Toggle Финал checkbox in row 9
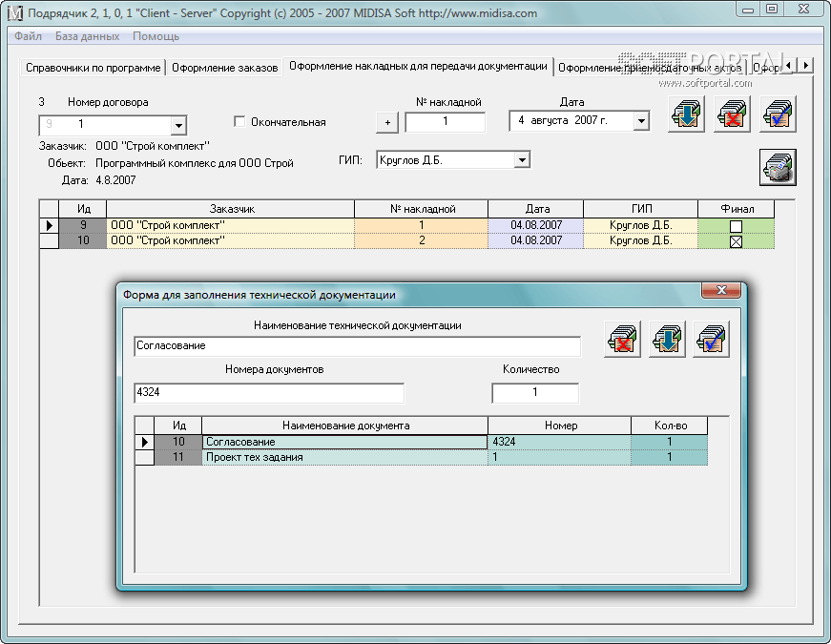This screenshot has height=644, width=831. pyautogui.click(x=736, y=226)
